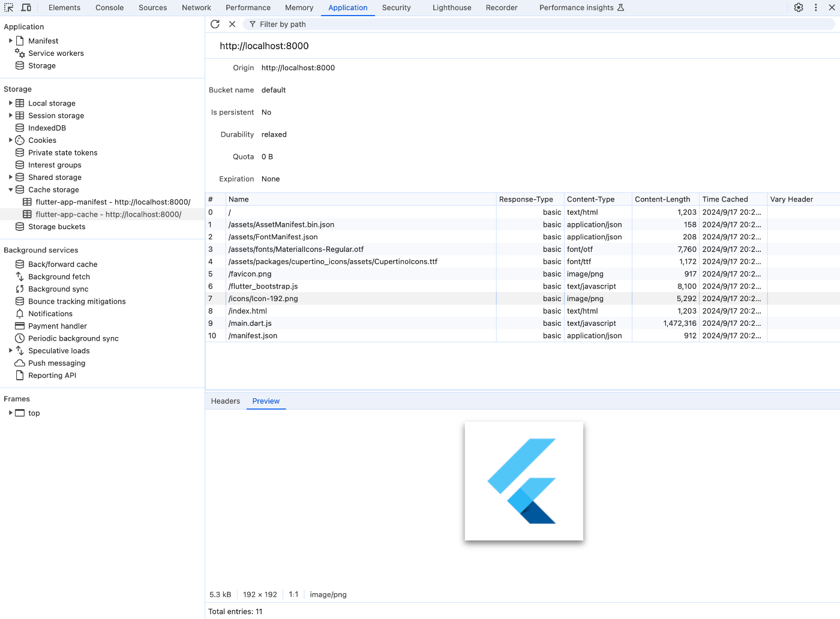Expand the Local storage arrow

(x=10, y=103)
